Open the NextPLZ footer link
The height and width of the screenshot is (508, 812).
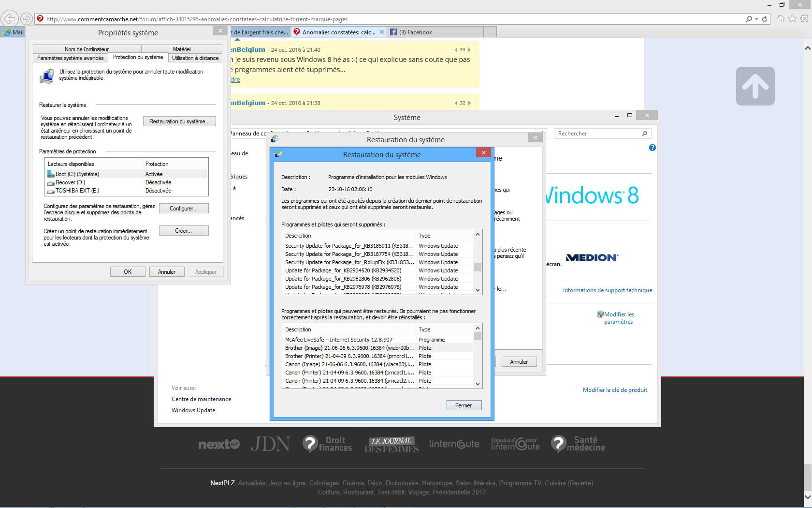pyautogui.click(x=222, y=483)
